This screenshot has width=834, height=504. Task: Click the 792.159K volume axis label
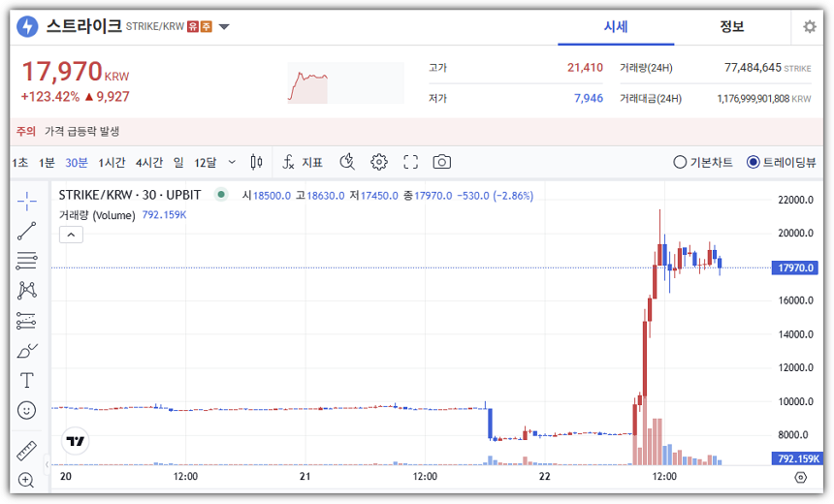[797, 458]
